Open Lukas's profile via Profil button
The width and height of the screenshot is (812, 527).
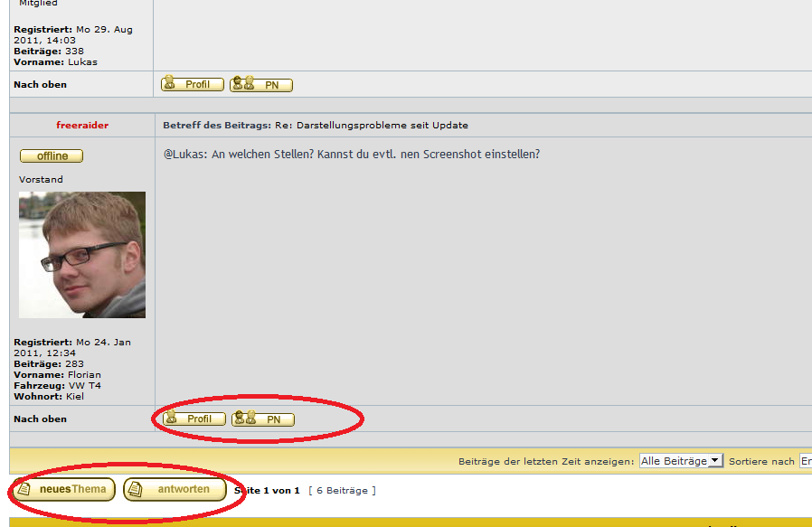click(x=192, y=84)
